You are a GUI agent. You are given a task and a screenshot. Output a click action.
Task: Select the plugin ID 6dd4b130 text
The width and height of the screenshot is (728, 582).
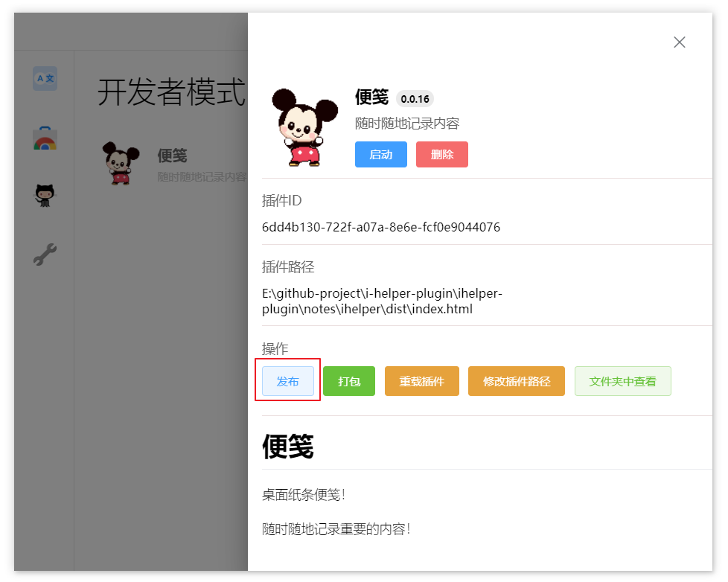coord(380,227)
